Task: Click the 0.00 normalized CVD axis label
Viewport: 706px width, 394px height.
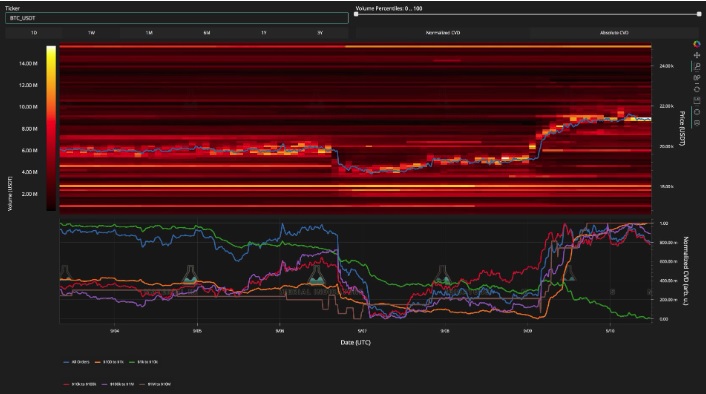Action: point(664,319)
